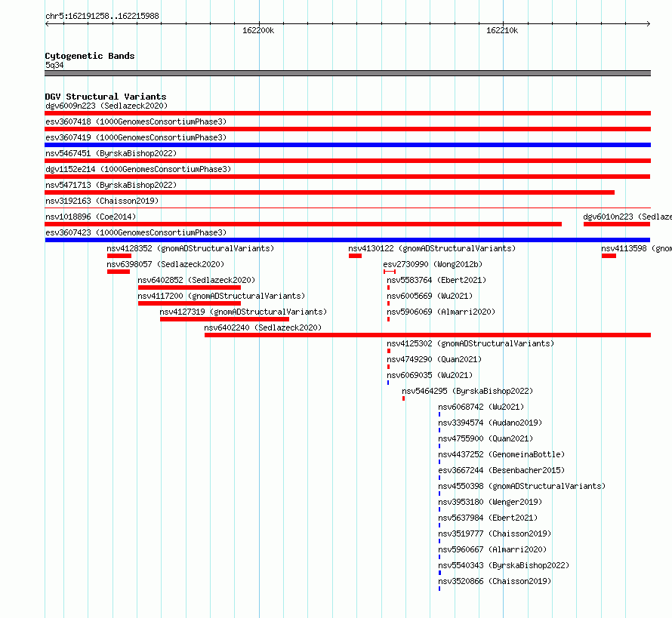Viewport: 672px width, 618px height.
Task: Click the 162210k ruler position label
Action: click(x=502, y=30)
